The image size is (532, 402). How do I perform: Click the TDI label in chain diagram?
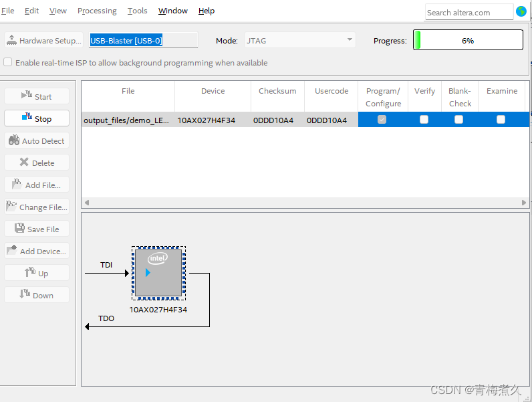point(106,265)
